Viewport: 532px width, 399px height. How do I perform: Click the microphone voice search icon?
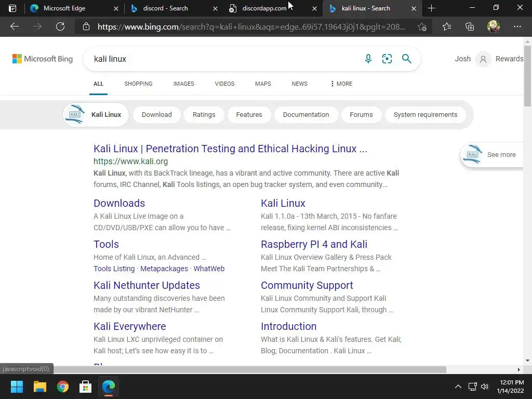(x=368, y=59)
